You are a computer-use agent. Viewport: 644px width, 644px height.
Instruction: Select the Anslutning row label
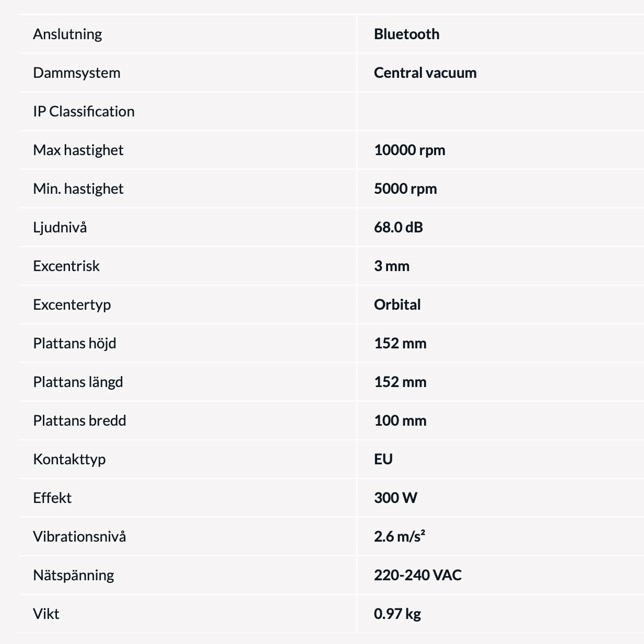67,34
